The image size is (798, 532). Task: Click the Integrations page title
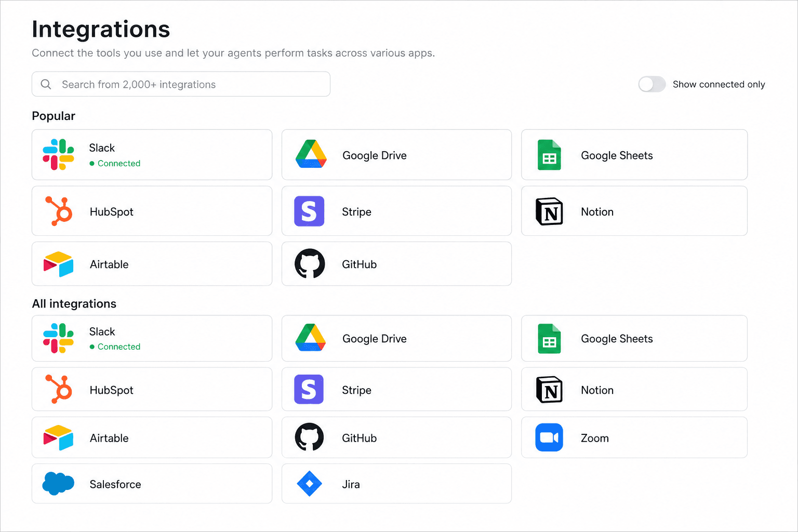pyautogui.click(x=101, y=29)
